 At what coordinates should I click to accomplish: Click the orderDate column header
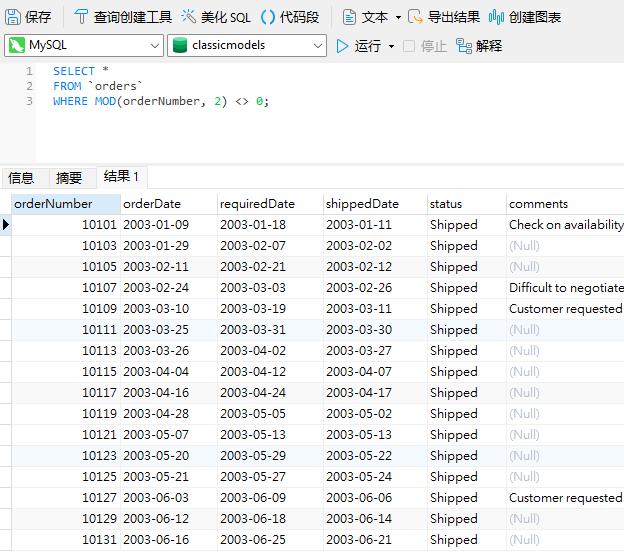[x=169, y=204]
